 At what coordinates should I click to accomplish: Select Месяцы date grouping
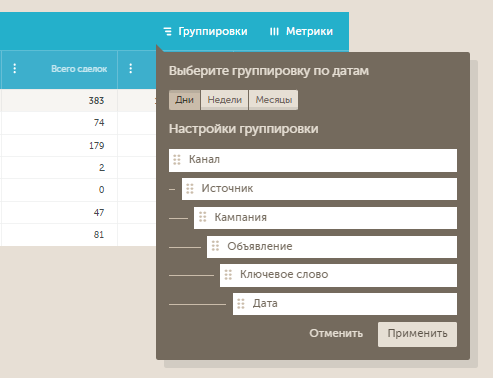point(274,100)
